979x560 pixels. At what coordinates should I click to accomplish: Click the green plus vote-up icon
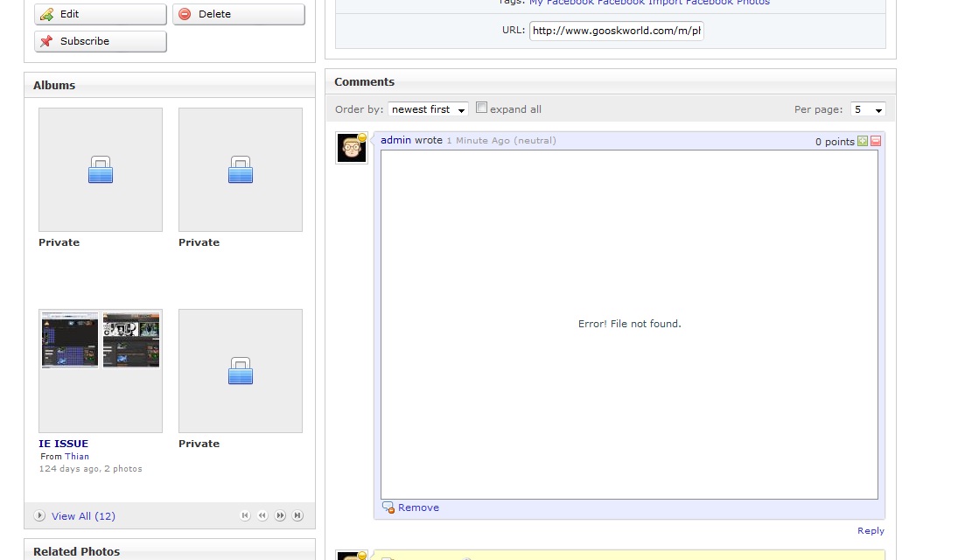863,141
